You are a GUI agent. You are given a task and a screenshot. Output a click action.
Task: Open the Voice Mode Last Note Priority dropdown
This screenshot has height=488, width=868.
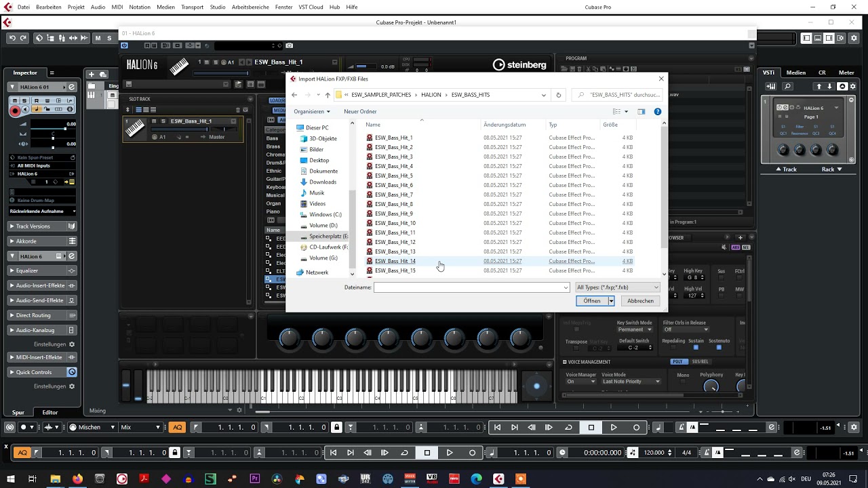coord(631,382)
